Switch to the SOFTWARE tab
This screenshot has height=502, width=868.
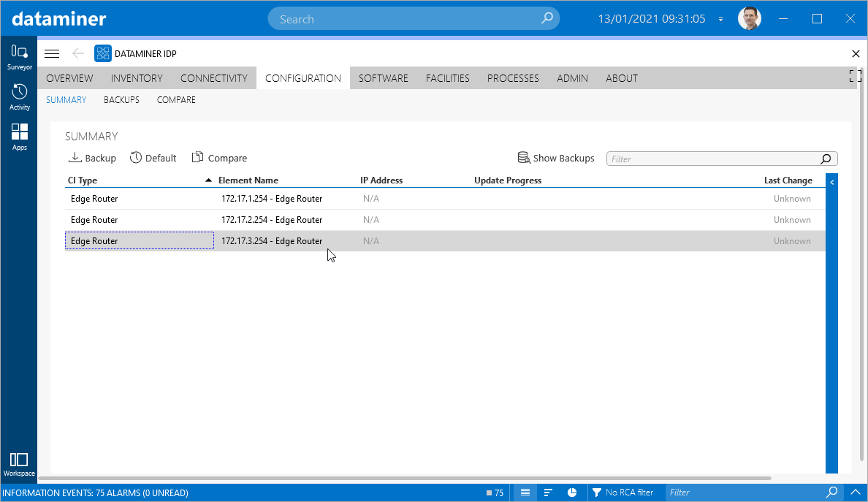click(x=383, y=78)
